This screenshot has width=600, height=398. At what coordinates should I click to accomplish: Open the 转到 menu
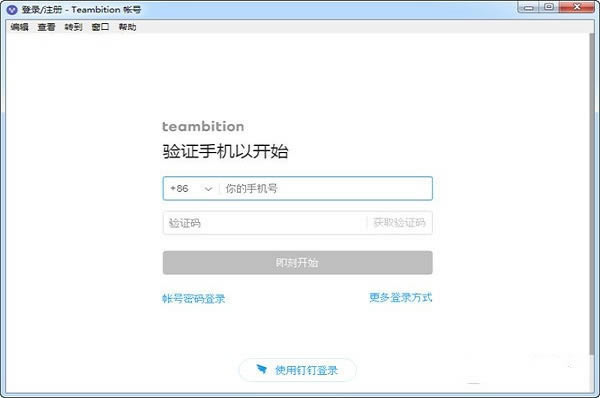pos(73,27)
